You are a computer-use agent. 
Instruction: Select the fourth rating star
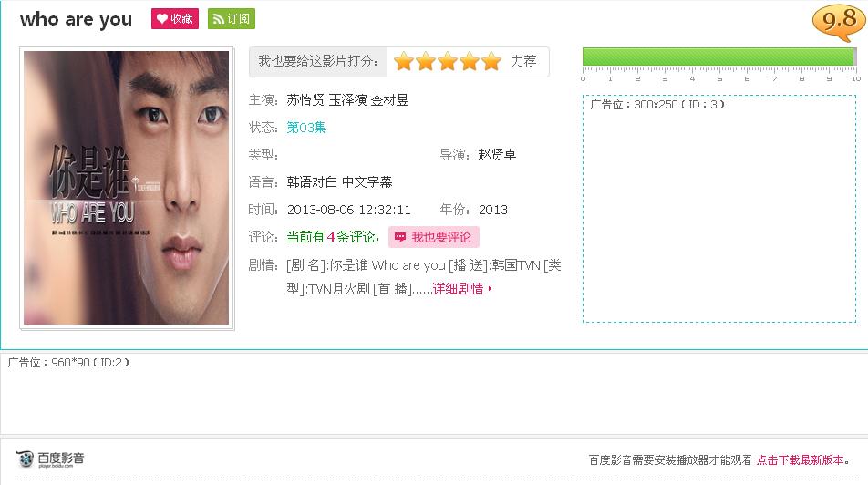469,61
